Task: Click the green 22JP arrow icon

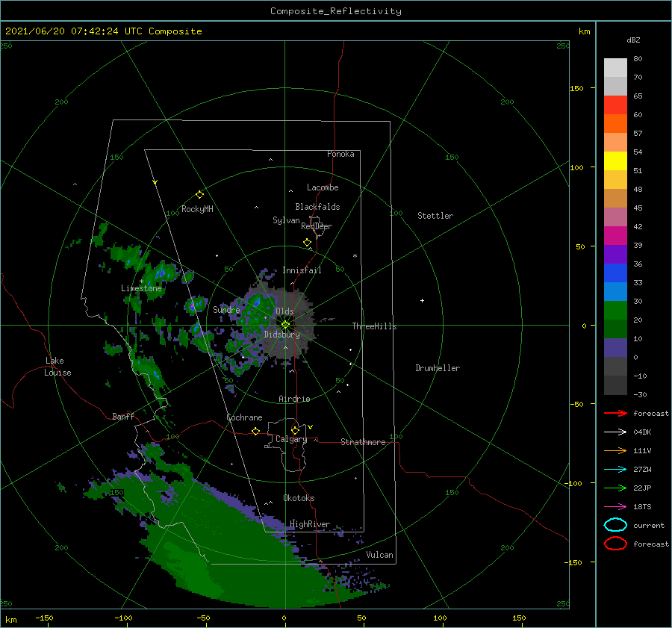Action: pos(615,488)
